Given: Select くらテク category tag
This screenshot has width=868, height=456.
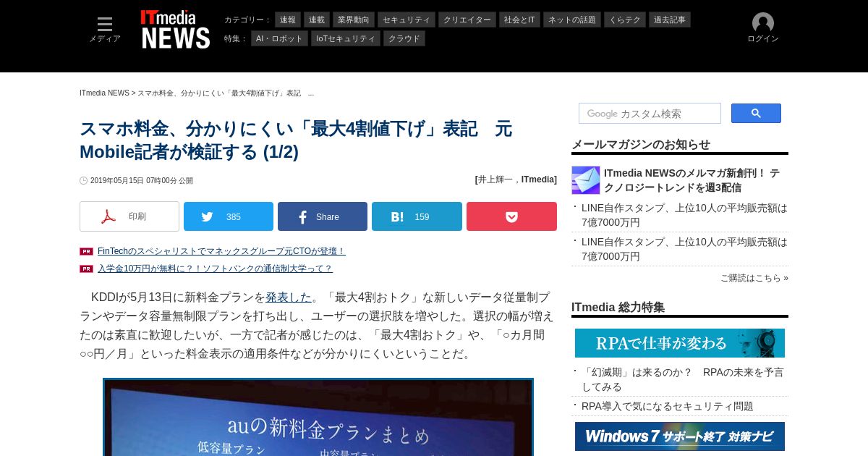Looking at the screenshot, I should [625, 20].
